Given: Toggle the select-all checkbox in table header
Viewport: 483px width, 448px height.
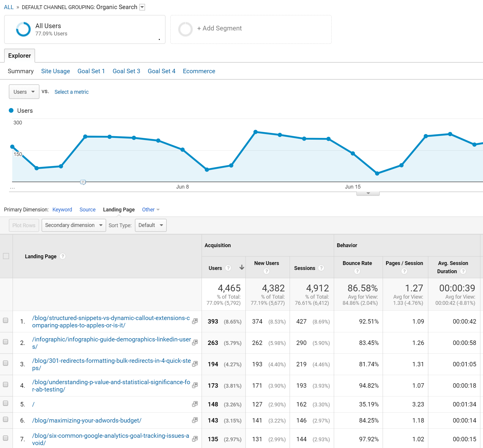Looking at the screenshot, I should 6,256.
